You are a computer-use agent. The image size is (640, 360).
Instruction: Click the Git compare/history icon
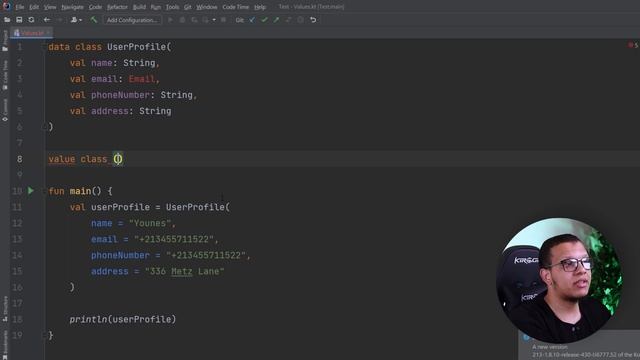coord(288,20)
